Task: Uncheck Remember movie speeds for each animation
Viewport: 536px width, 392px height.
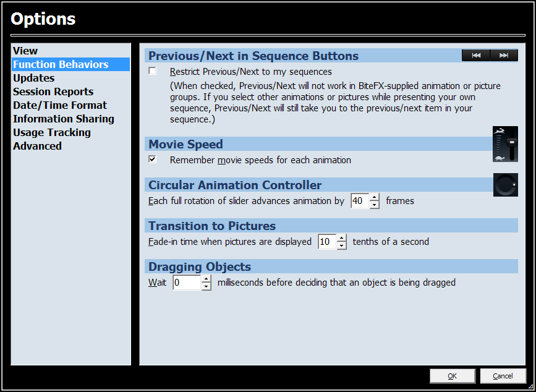Action: click(153, 160)
